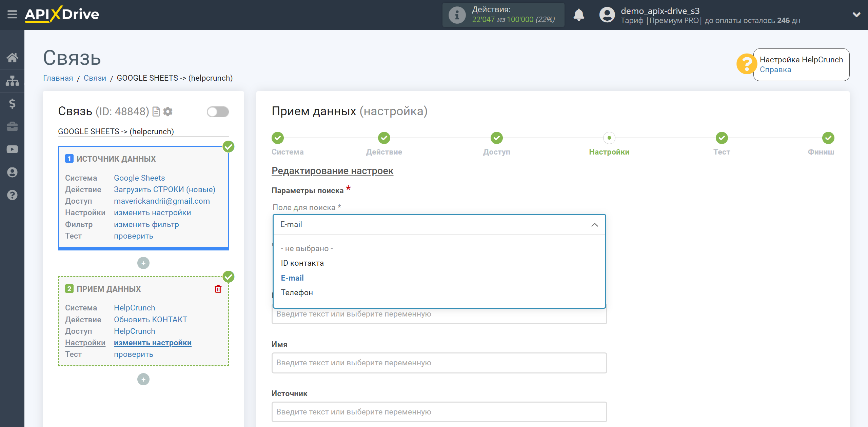The height and width of the screenshot is (427, 868).
Task: Add a step between source and receiver
Action: [143, 263]
